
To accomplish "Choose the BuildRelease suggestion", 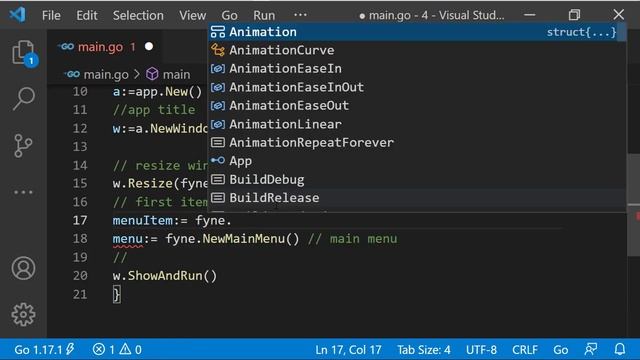I will point(417,198).
